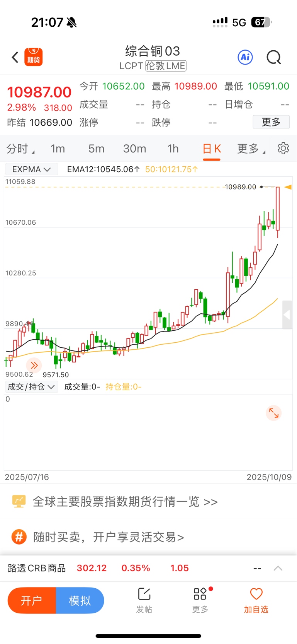Screen dimensions: 297x644
Task: Select the 1h chart tab
Action: point(173,149)
